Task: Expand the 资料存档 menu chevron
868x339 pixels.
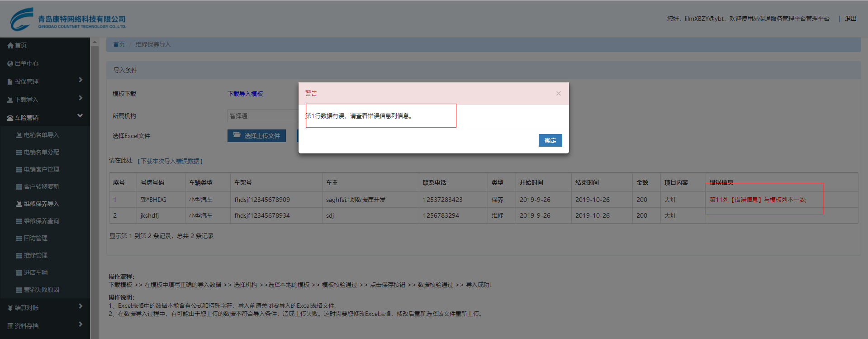Action: pos(81,325)
